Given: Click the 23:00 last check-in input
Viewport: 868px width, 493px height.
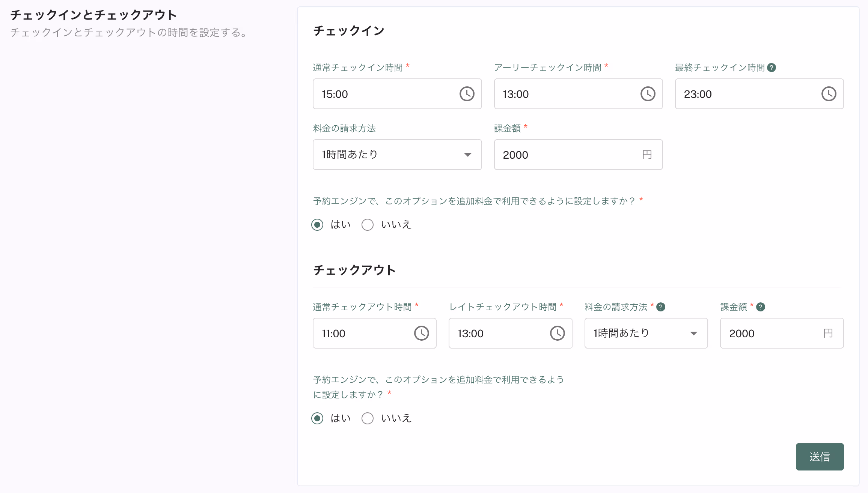Looking at the screenshot, I should (743, 94).
